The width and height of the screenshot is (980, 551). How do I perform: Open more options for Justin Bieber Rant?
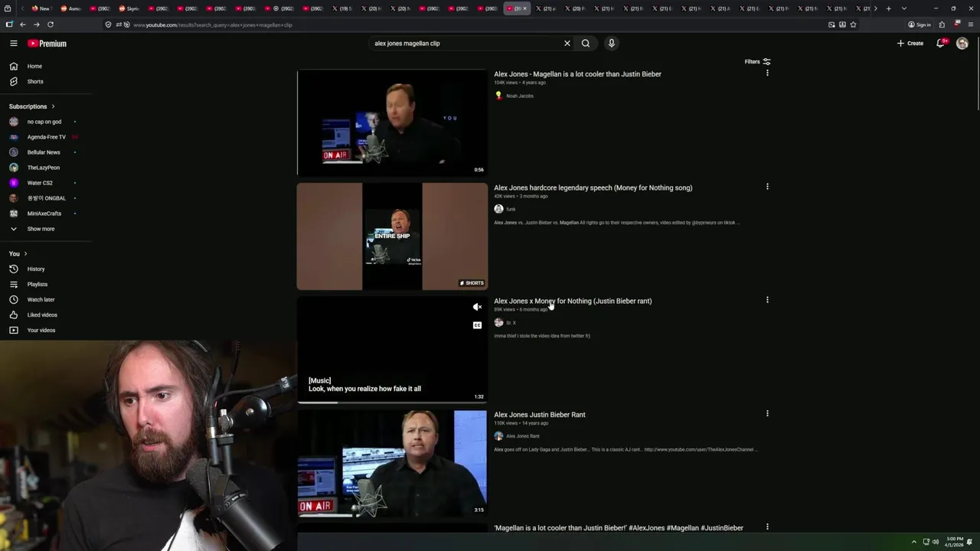[767, 413]
